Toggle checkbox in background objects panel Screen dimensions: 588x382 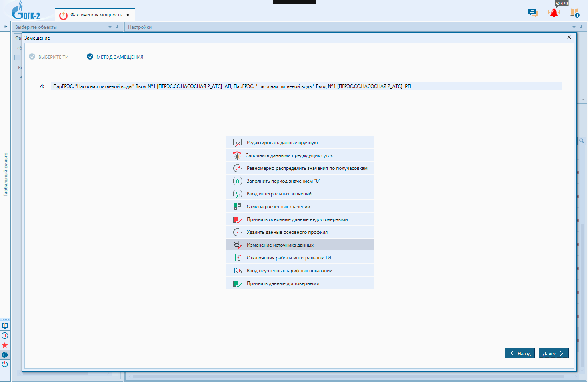click(17, 58)
